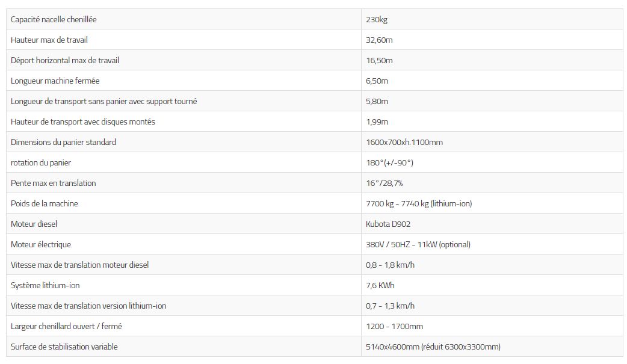Click the 'Capacité nacelle chenillée' label cell
The width and height of the screenshot is (627, 364).
[x=54, y=19]
